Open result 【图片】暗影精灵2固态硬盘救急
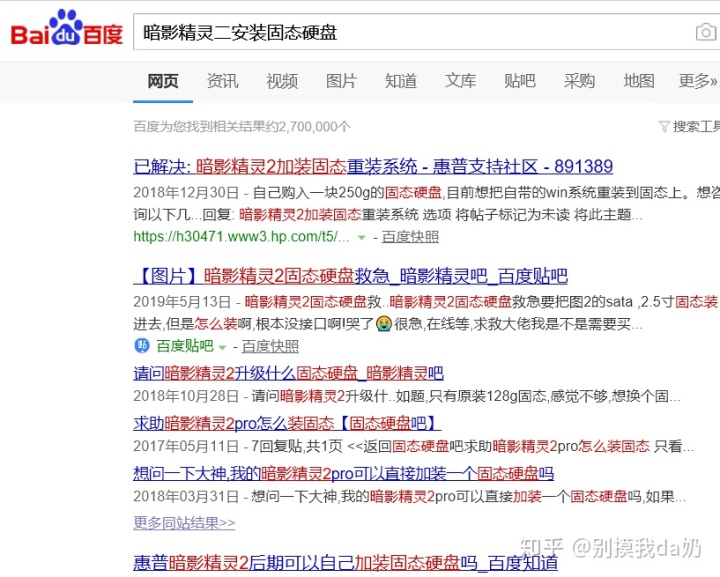 pos(350,276)
